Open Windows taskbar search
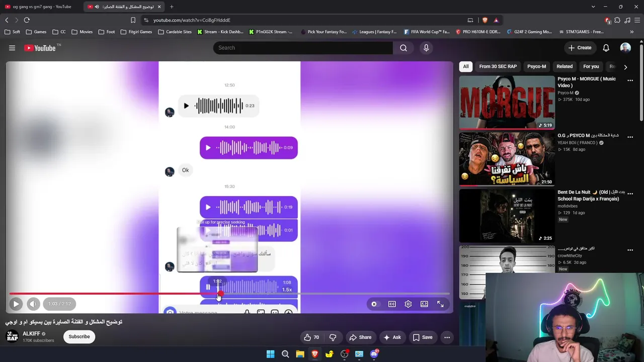 coord(285,354)
